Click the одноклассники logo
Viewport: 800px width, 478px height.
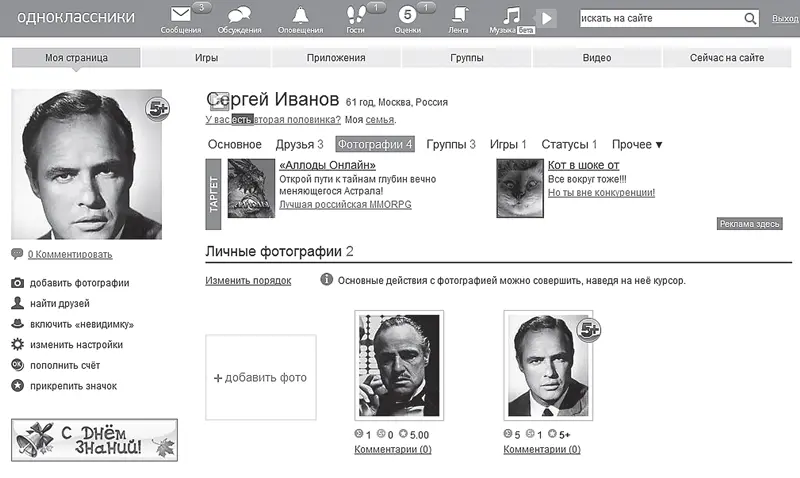pyautogui.click(x=76, y=17)
